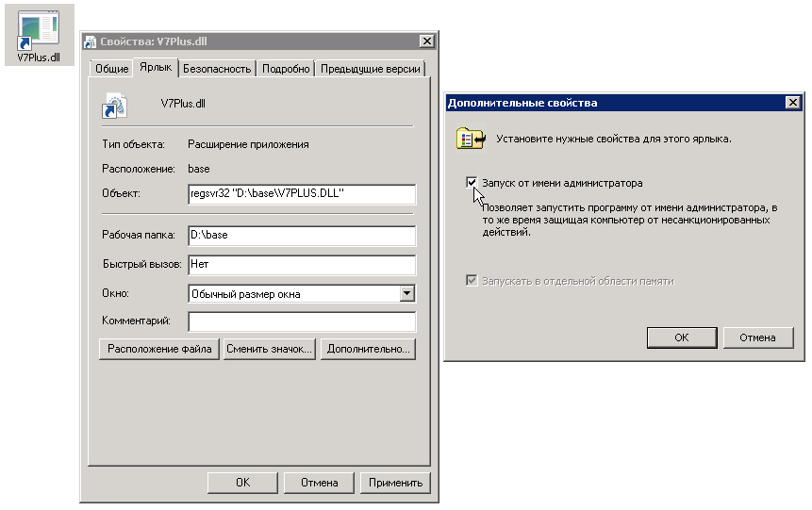Click into the Объект text field
Screen dimensions: 812x510
coord(302,194)
